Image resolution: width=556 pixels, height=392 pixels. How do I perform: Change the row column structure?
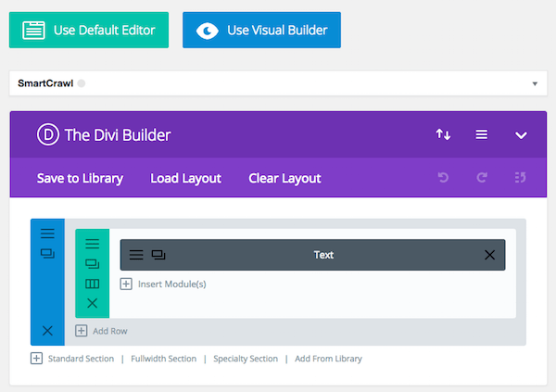[x=92, y=284]
